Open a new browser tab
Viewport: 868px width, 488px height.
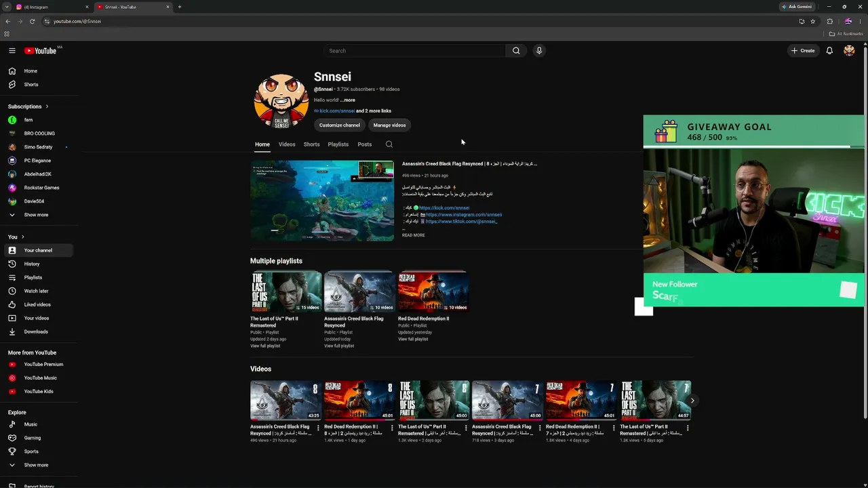[x=180, y=7]
